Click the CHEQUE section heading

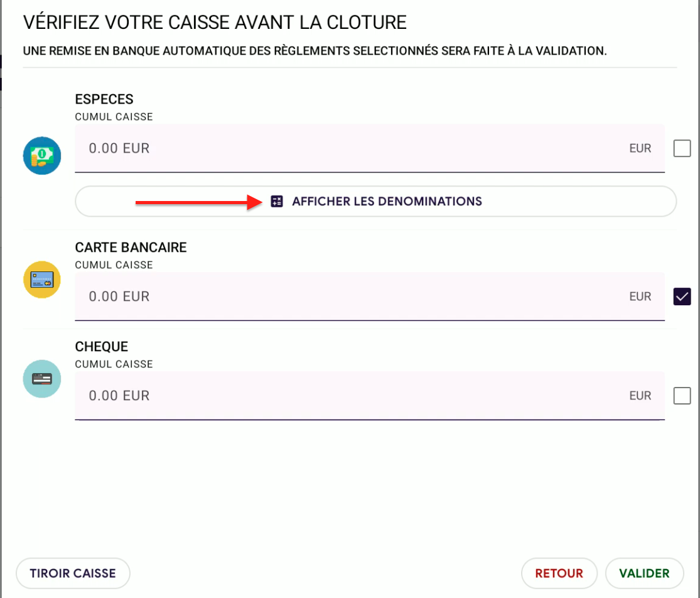click(101, 347)
